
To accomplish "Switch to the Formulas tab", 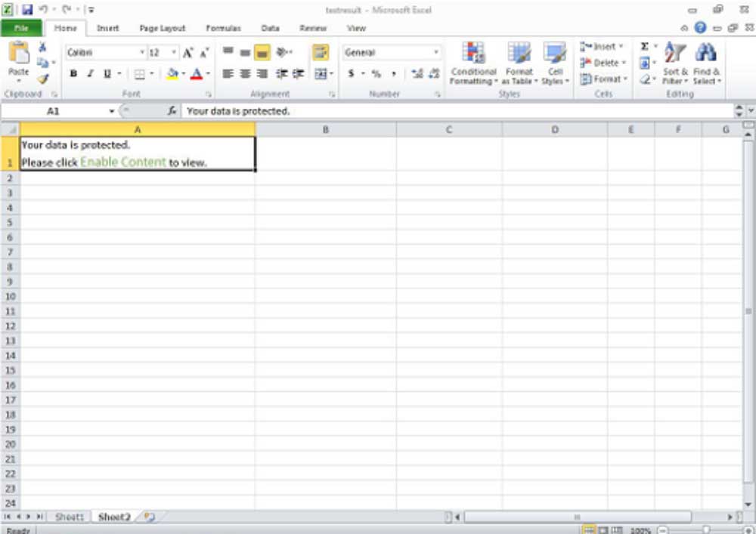I will (x=223, y=29).
